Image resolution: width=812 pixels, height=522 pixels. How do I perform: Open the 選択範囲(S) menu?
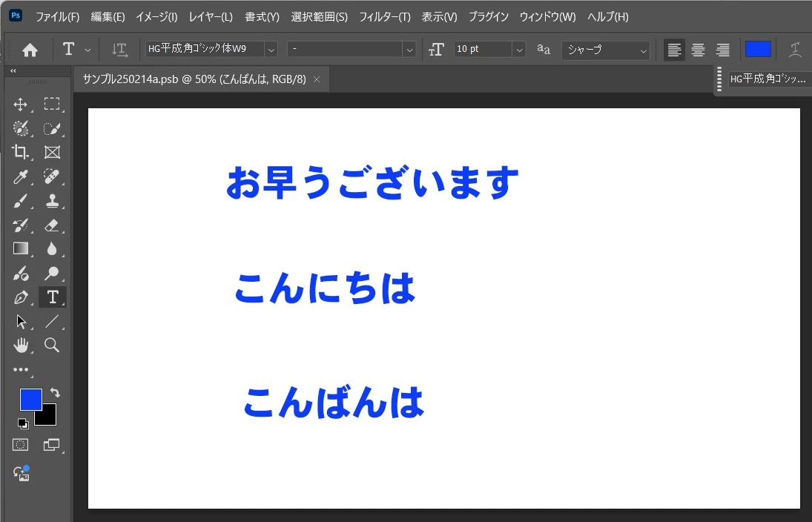click(x=319, y=17)
